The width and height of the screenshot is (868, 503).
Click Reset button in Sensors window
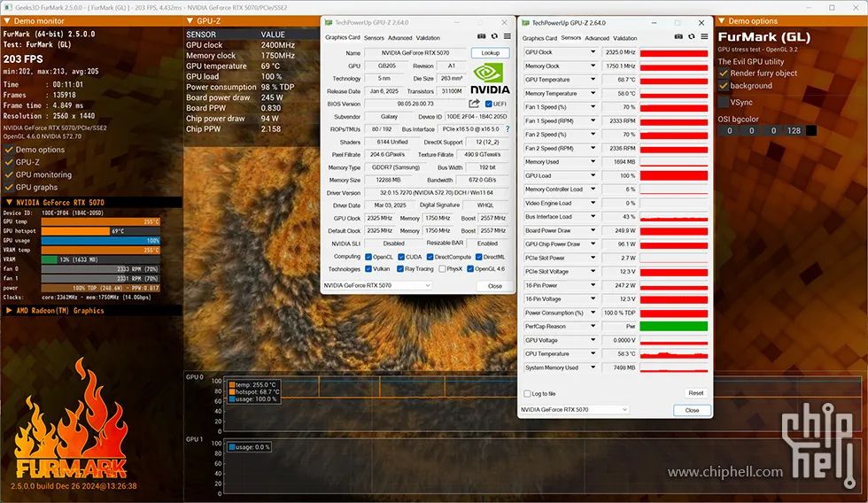696,393
